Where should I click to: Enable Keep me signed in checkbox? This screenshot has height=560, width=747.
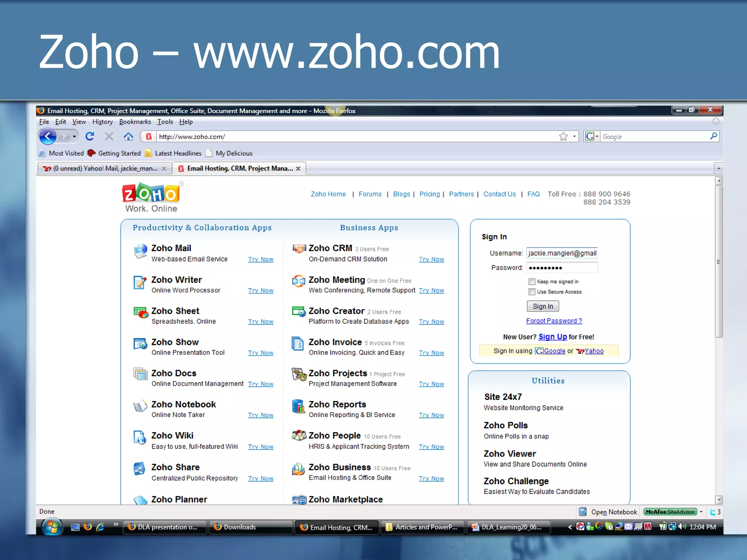(x=532, y=281)
